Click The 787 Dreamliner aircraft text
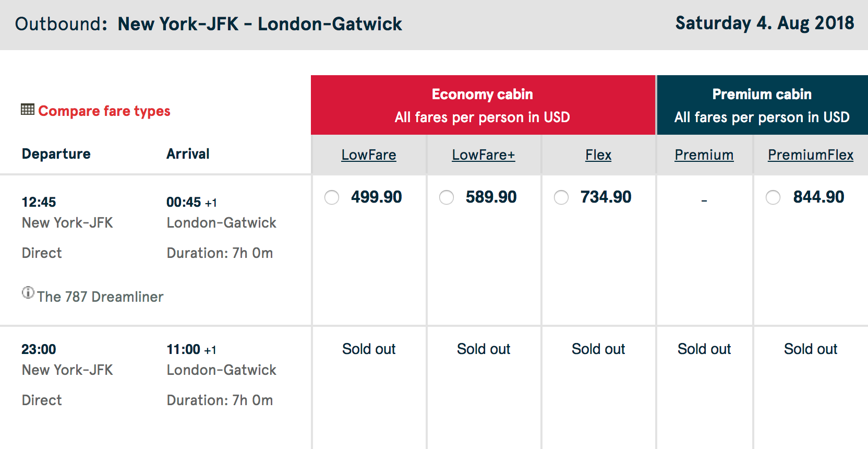Viewport: 868px width, 449px height. [100, 297]
